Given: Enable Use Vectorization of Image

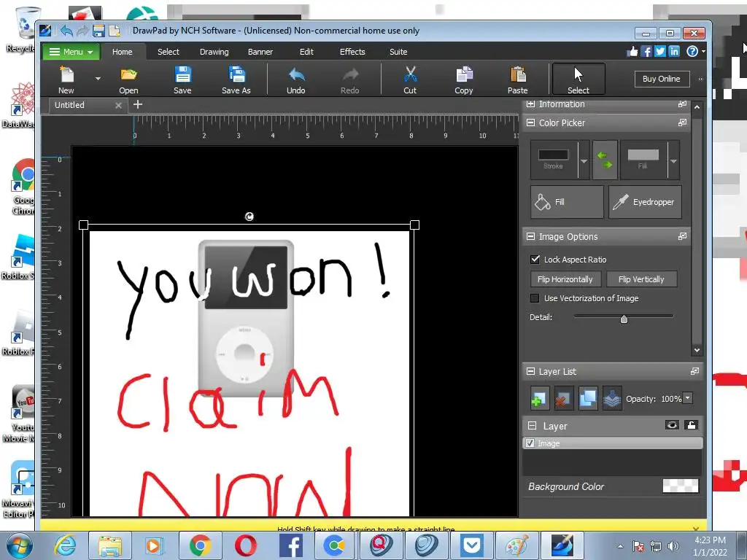Looking at the screenshot, I should [x=535, y=298].
